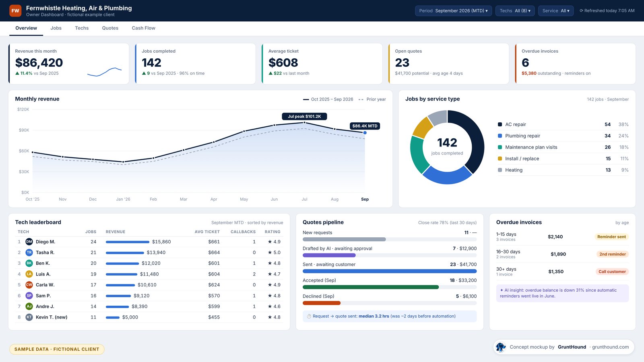
Task: Click Sam P. avatar badge SP
Action: click(x=29, y=296)
